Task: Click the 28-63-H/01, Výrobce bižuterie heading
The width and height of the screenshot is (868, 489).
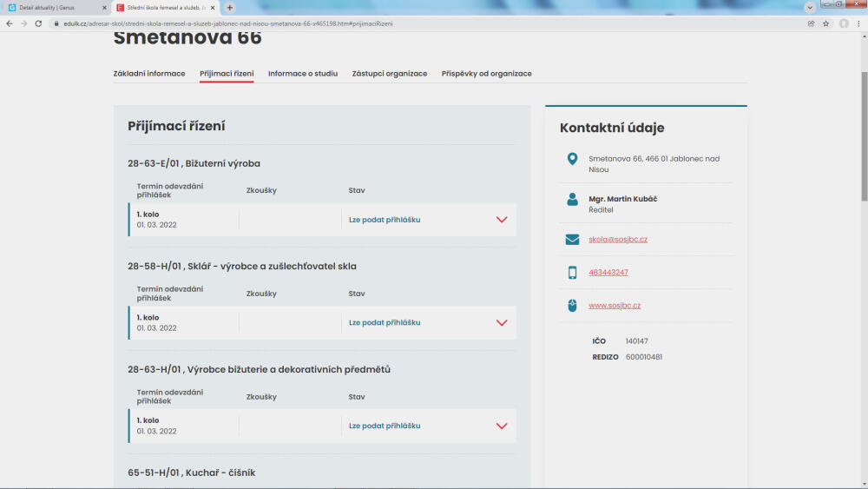Action: pyautogui.click(x=259, y=369)
